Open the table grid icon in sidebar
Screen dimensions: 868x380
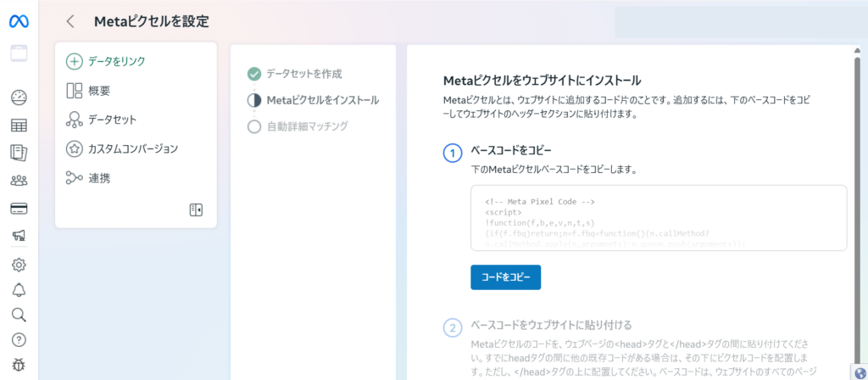19,126
